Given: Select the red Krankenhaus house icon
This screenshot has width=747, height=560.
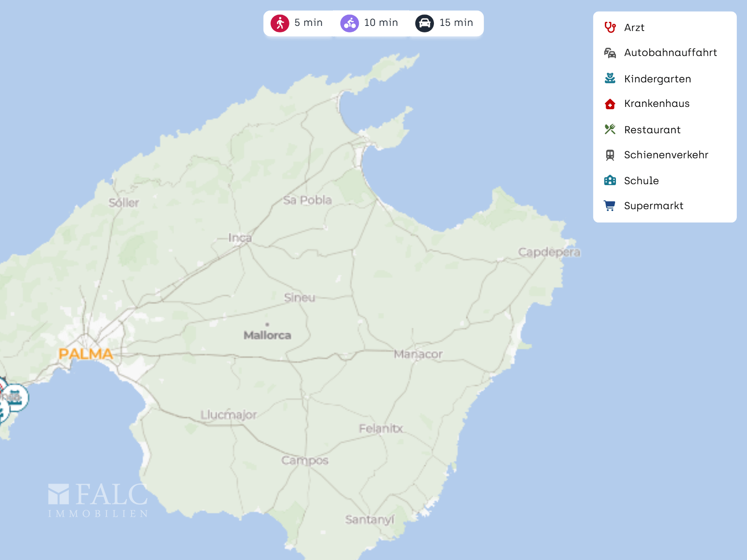Looking at the screenshot, I should tap(610, 104).
